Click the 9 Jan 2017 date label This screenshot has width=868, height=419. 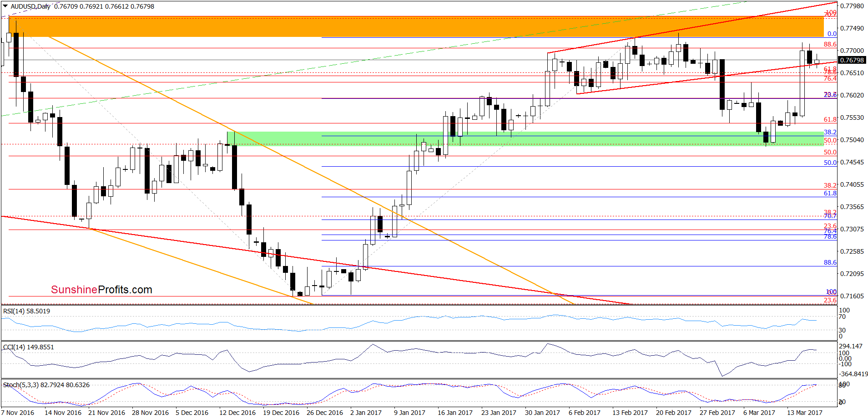[x=409, y=413]
